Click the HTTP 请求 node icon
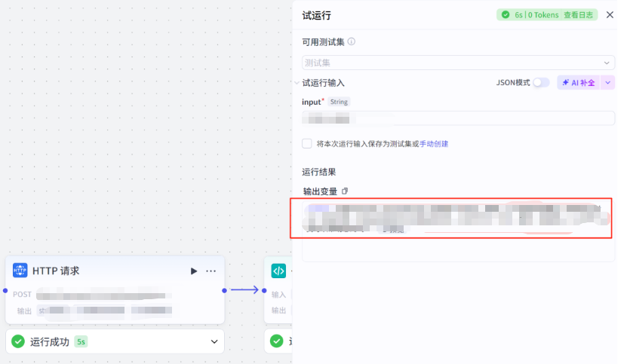Screen dimensions: 627x364 [x=20, y=271]
